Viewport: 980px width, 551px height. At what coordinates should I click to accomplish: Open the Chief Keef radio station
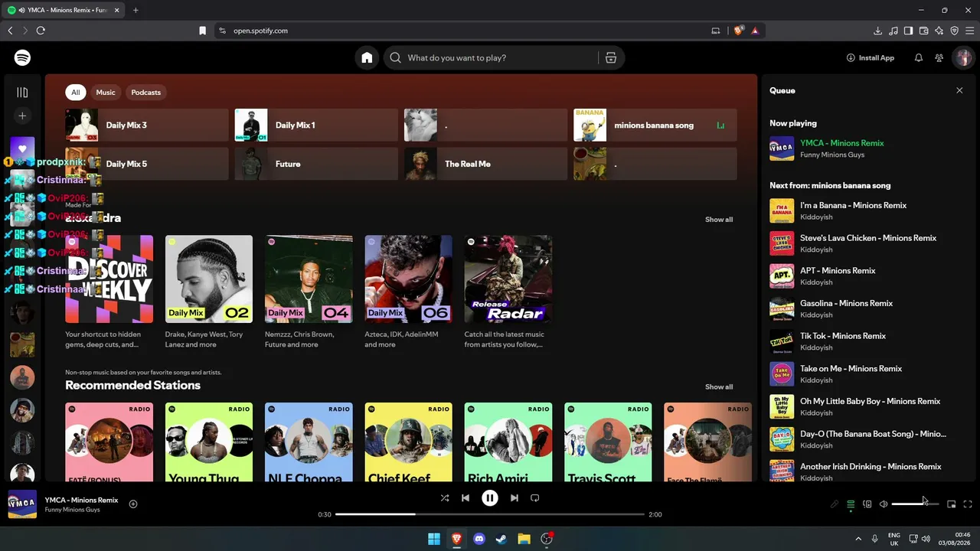coord(409,442)
